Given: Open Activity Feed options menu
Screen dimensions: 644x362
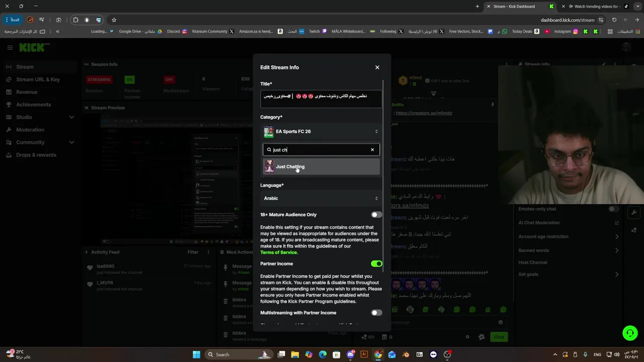Looking at the screenshot, I should (208, 252).
